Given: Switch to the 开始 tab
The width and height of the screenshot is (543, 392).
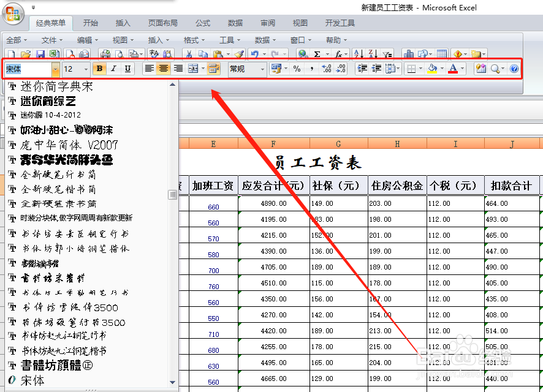Looking at the screenshot, I should point(90,23).
